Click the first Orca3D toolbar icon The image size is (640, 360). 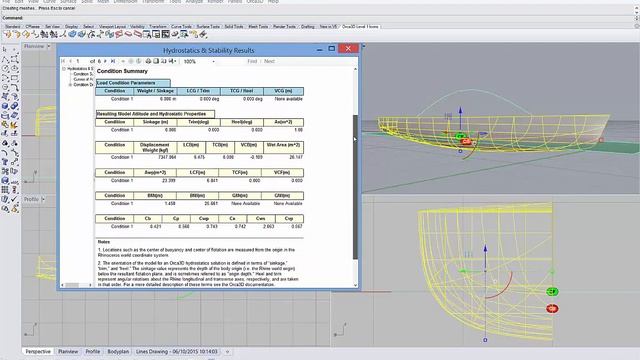point(7,35)
